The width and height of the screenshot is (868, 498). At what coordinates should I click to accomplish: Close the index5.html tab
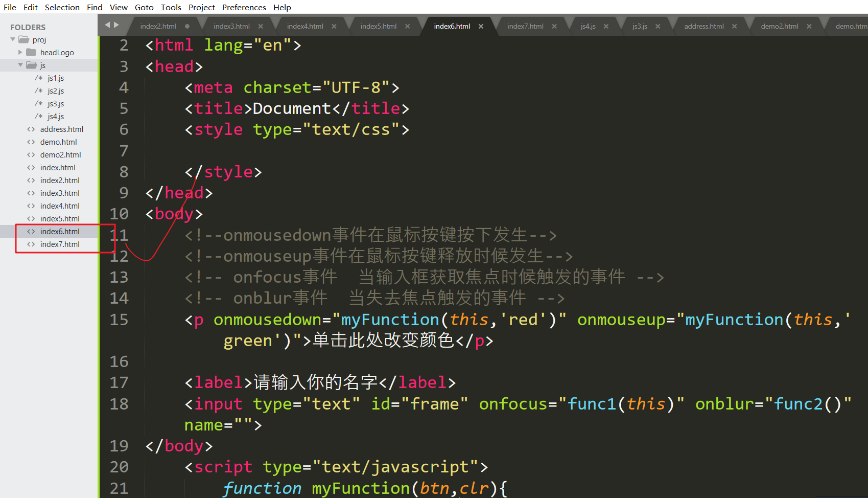(x=408, y=26)
